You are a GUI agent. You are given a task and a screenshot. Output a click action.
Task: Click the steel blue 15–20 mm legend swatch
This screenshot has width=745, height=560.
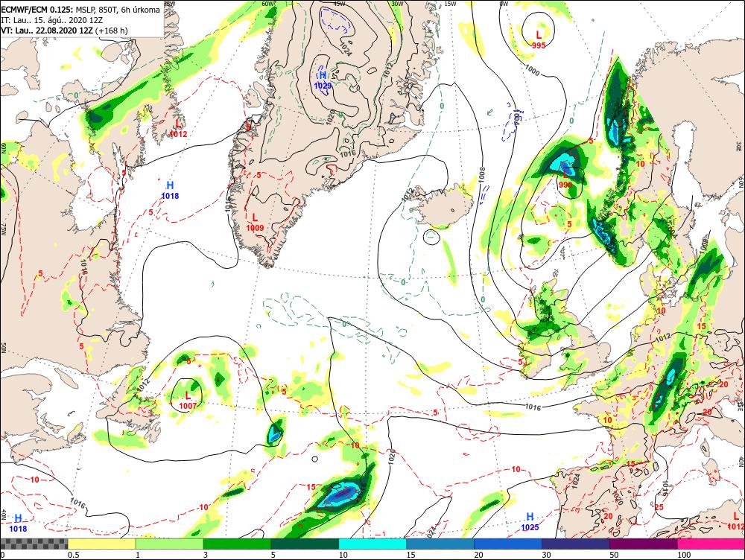(x=440, y=544)
